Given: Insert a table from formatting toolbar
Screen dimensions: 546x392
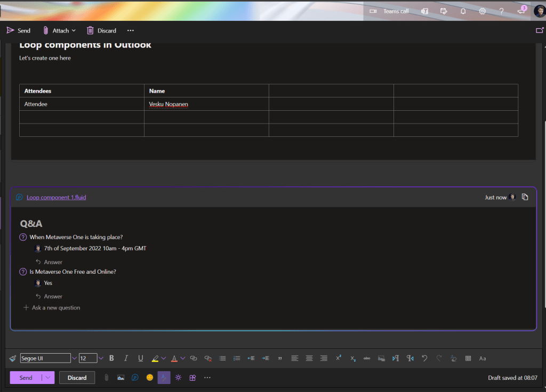Looking at the screenshot, I should click(x=468, y=358).
